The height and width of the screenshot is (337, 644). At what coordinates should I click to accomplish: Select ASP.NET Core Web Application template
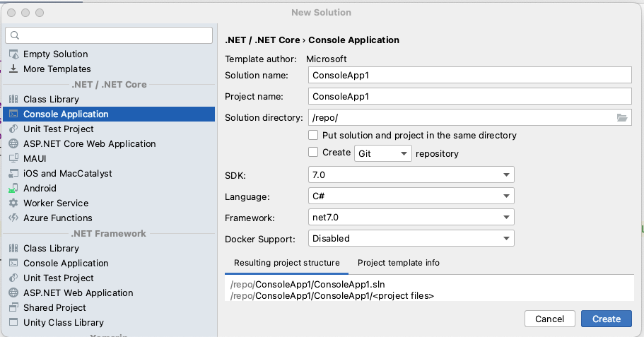(109, 143)
